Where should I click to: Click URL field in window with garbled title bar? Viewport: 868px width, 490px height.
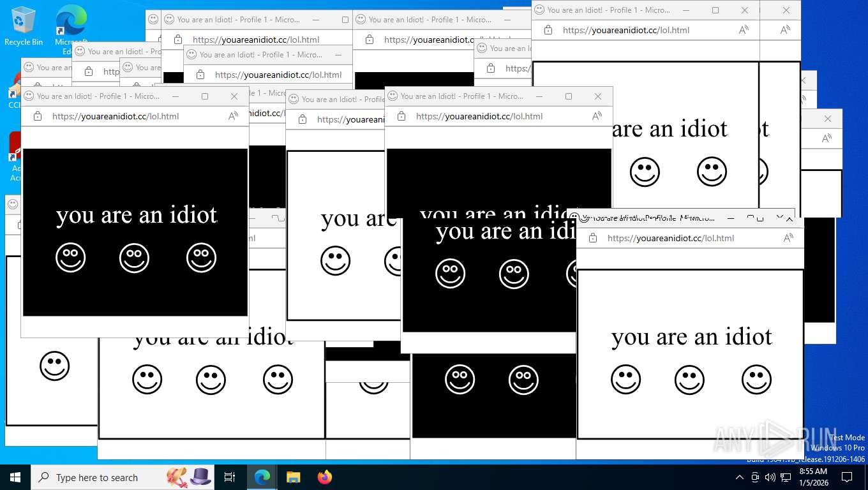tap(671, 238)
